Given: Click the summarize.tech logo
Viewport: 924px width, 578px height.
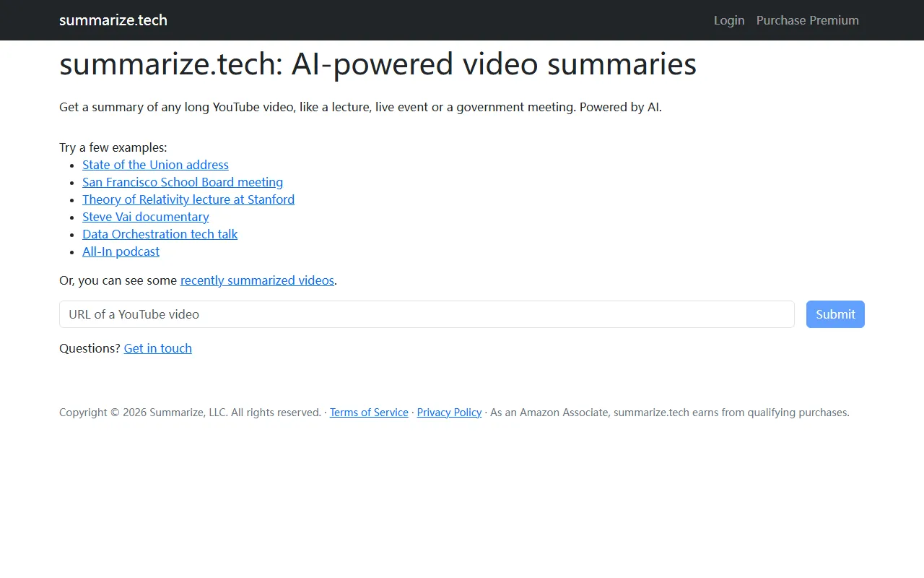Looking at the screenshot, I should [x=113, y=20].
